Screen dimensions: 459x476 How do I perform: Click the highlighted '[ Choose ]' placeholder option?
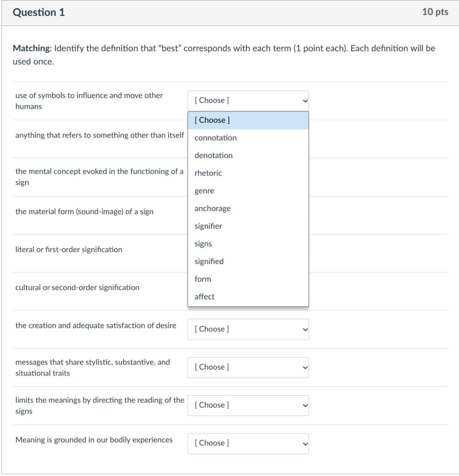point(248,120)
